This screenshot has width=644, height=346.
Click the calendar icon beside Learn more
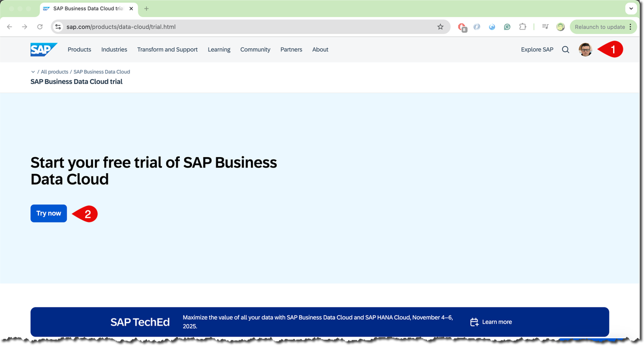[475, 322]
